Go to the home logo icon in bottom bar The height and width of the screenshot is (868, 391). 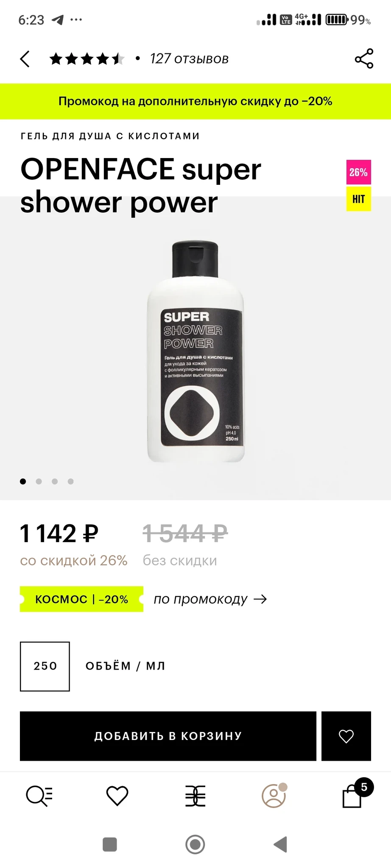click(195, 796)
